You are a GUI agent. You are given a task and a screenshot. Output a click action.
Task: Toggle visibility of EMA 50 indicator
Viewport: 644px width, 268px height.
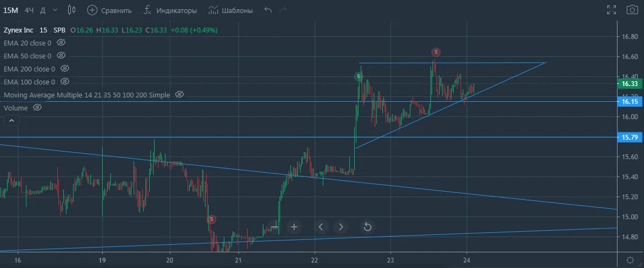pos(61,55)
